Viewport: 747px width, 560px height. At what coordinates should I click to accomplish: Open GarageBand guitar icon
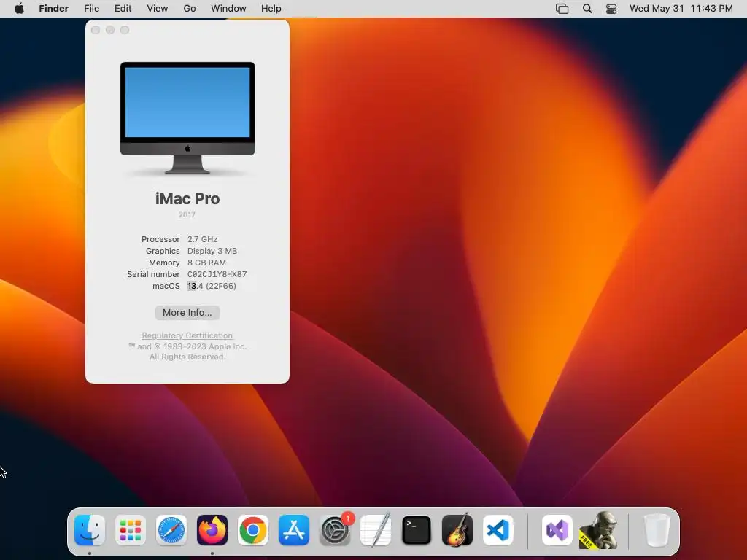[x=457, y=530]
